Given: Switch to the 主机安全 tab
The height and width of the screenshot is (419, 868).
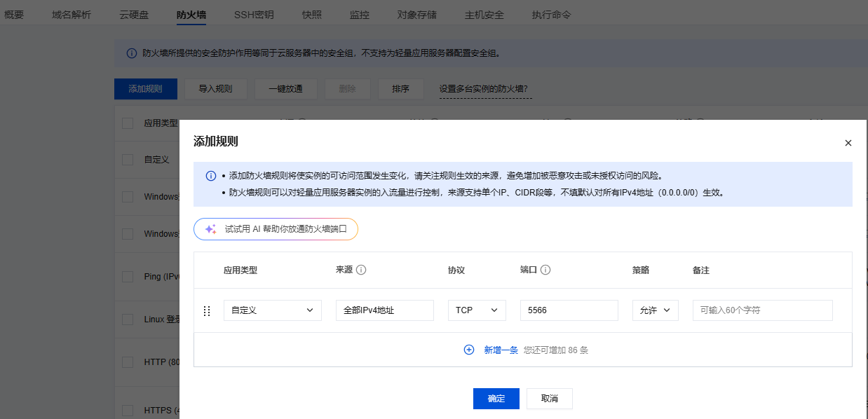Looking at the screenshot, I should [484, 14].
